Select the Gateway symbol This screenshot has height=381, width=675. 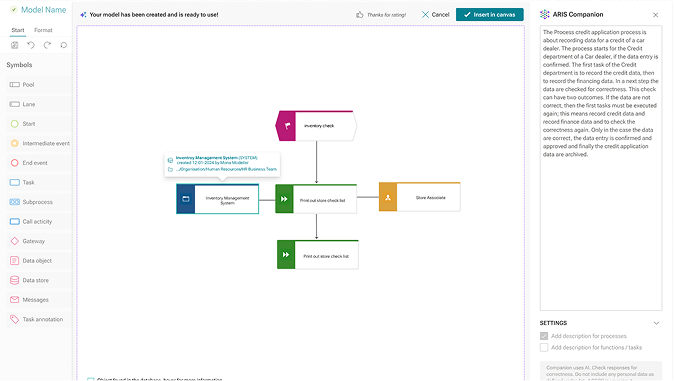pos(39,241)
